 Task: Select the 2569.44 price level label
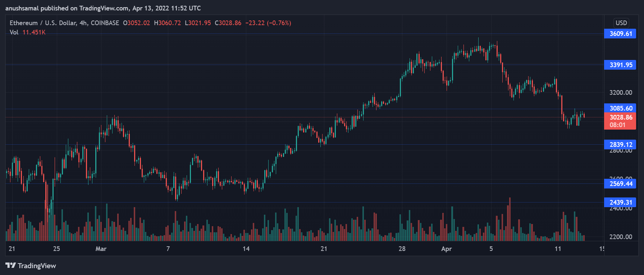tap(621, 184)
